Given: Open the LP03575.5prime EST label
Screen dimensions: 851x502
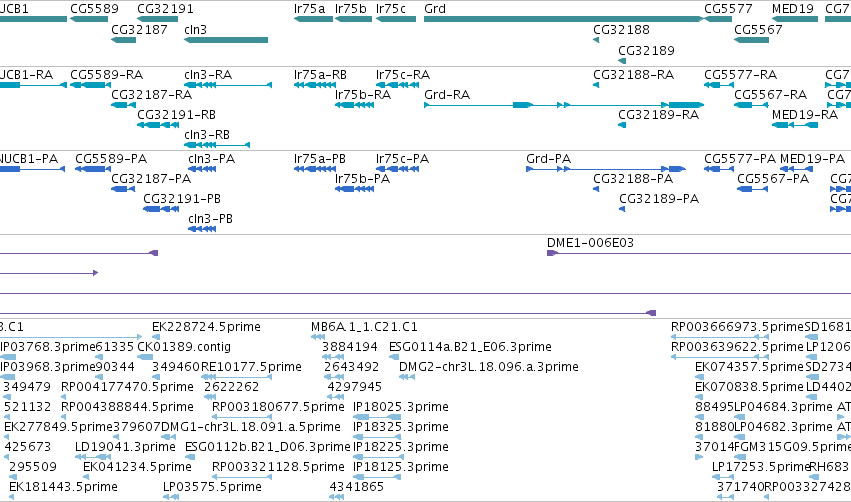Looking at the screenshot, I should pos(212,487).
